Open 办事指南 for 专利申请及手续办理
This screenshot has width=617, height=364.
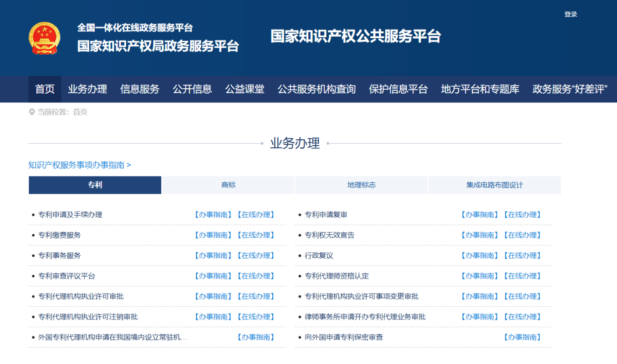coord(213,215)
